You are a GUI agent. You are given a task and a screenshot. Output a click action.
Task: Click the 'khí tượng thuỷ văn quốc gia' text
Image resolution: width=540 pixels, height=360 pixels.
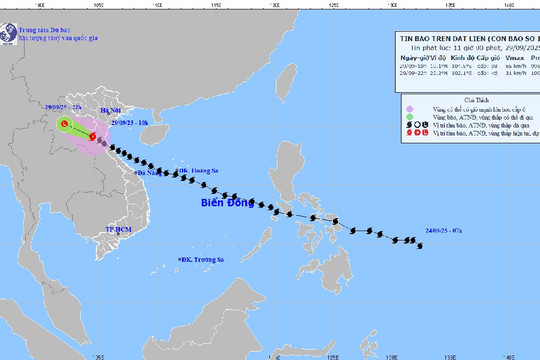[x=58, y=38]
